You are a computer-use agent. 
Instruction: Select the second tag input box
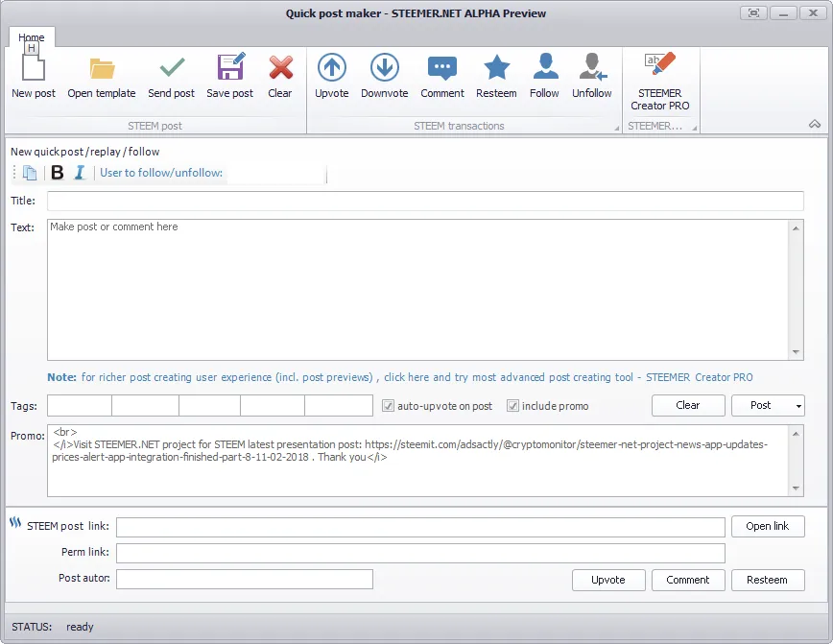click(x=145, y=405)
